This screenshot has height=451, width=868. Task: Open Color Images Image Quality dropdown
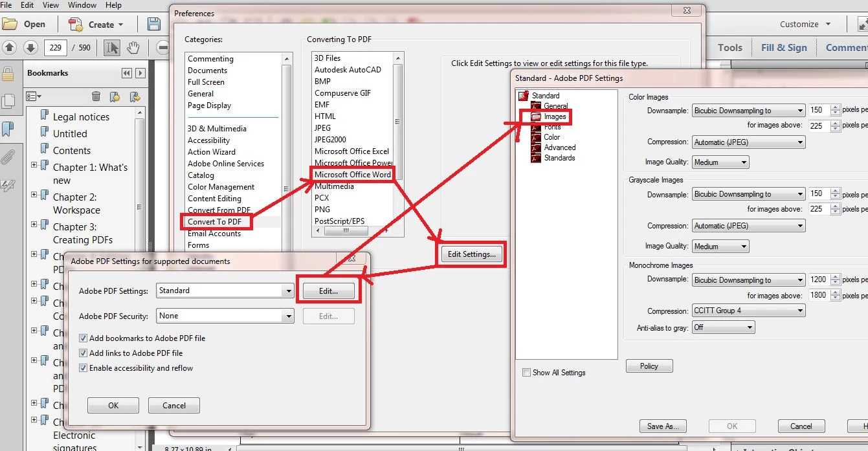tap(720, 162)
